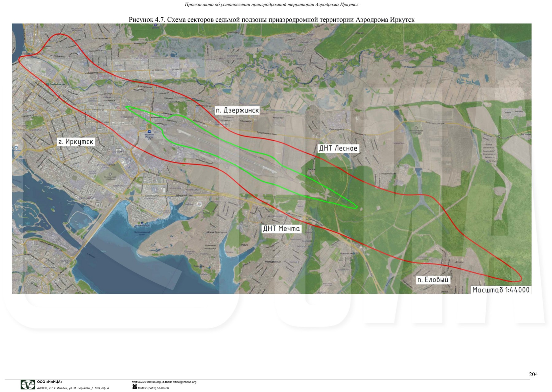Click the ДНТ Мечта label
552x392 pixels.
click(281, 229)
